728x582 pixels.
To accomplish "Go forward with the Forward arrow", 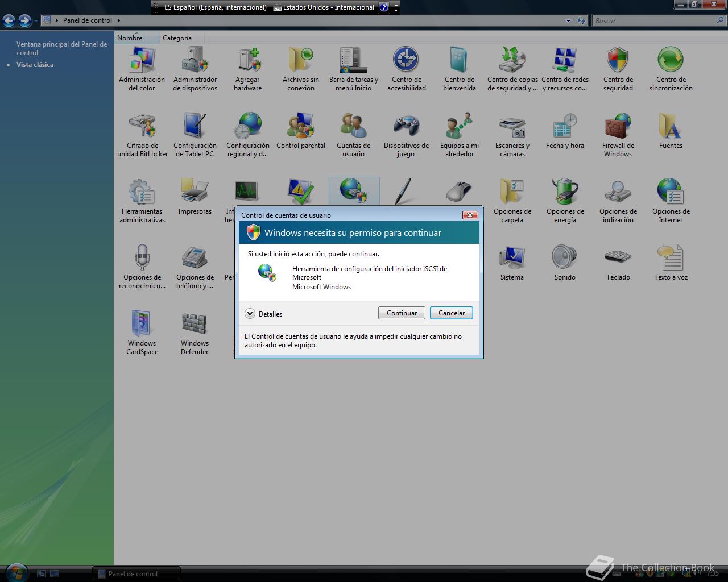I will (24, 21).
